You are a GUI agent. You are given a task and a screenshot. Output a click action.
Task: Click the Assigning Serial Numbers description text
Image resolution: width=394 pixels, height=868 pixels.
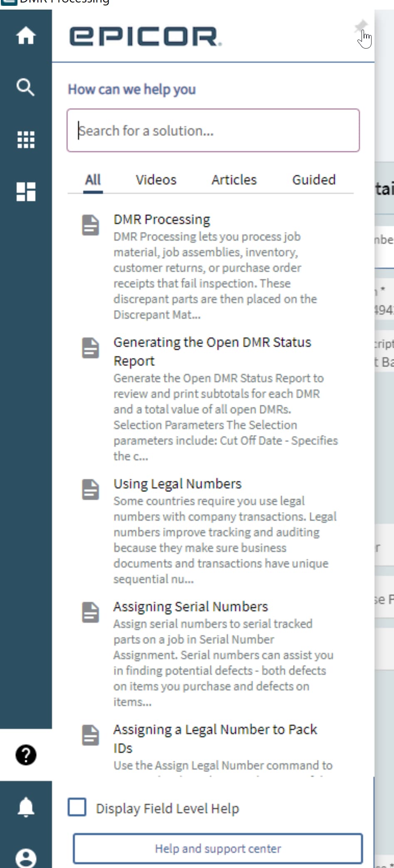224,663
